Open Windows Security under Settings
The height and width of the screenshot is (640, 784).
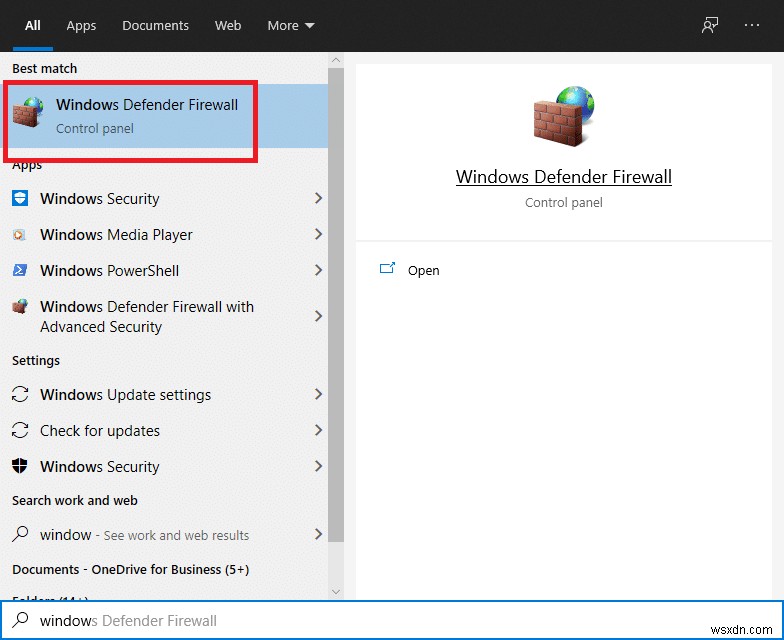(164, 466)
